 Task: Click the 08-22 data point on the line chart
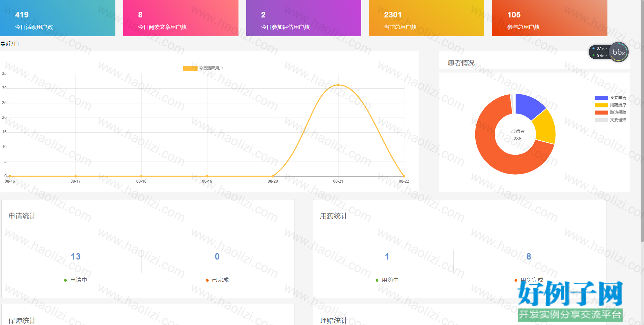click(x=404, y=176)
